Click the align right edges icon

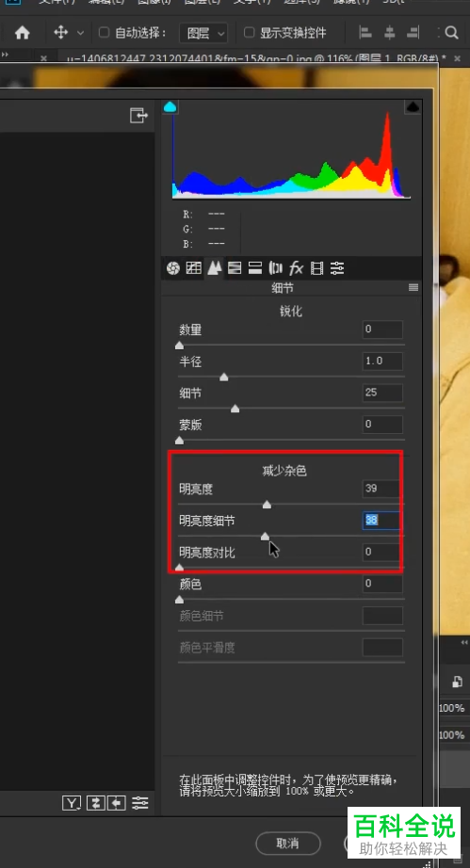tap(413, 33)
